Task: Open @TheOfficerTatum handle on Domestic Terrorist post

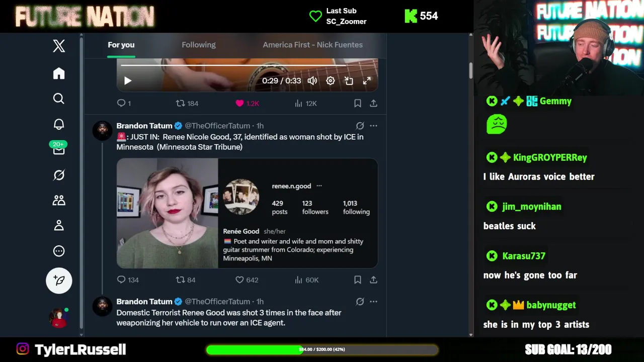Action: point(217,302)
